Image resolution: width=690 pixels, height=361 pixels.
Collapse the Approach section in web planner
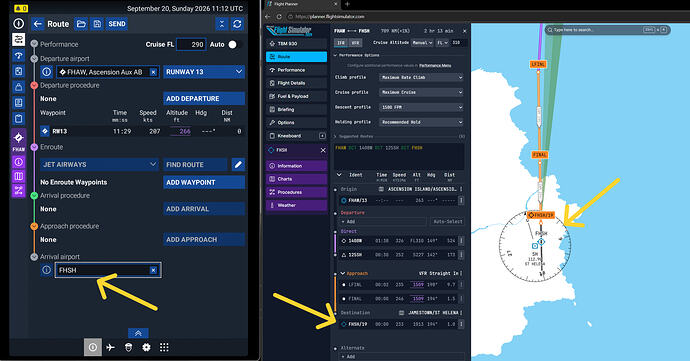[343, 273]
